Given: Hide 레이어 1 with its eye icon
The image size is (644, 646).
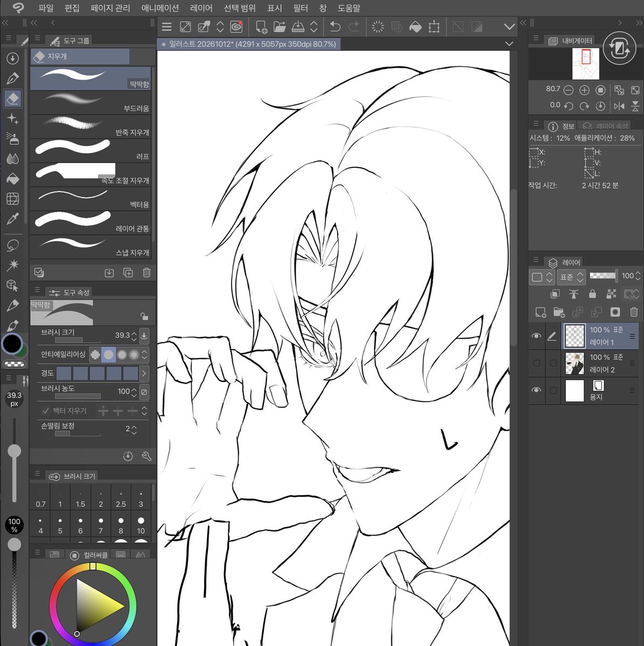Looking at the screenshot, I should 536,336.
